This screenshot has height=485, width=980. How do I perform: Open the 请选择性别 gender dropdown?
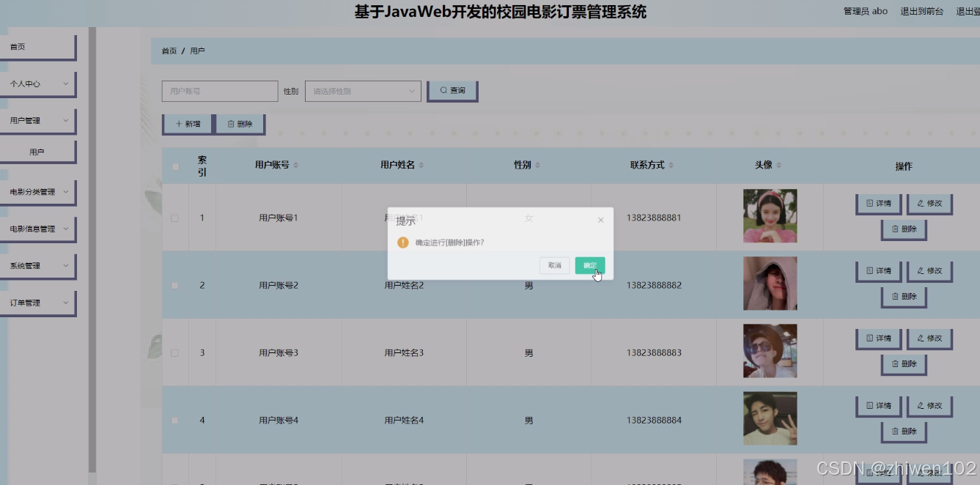click(362, 90)
